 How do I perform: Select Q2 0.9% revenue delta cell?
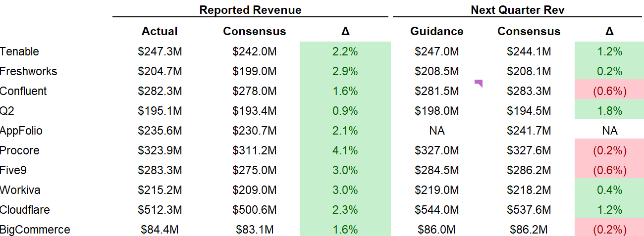click(x=345, y=111)
